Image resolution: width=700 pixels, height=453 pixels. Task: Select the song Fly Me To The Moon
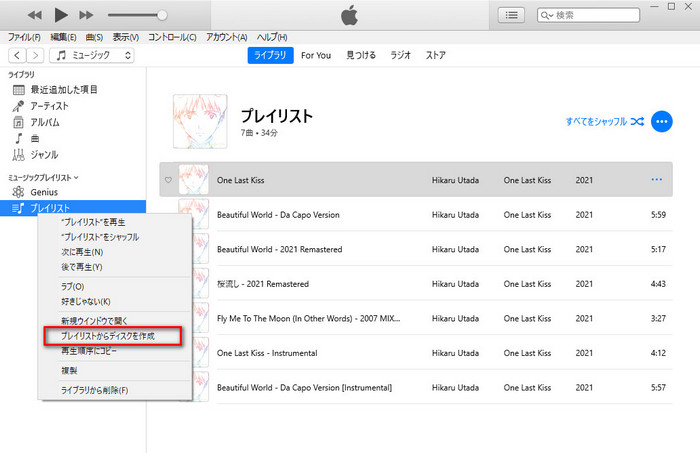(x=308, y=319)
